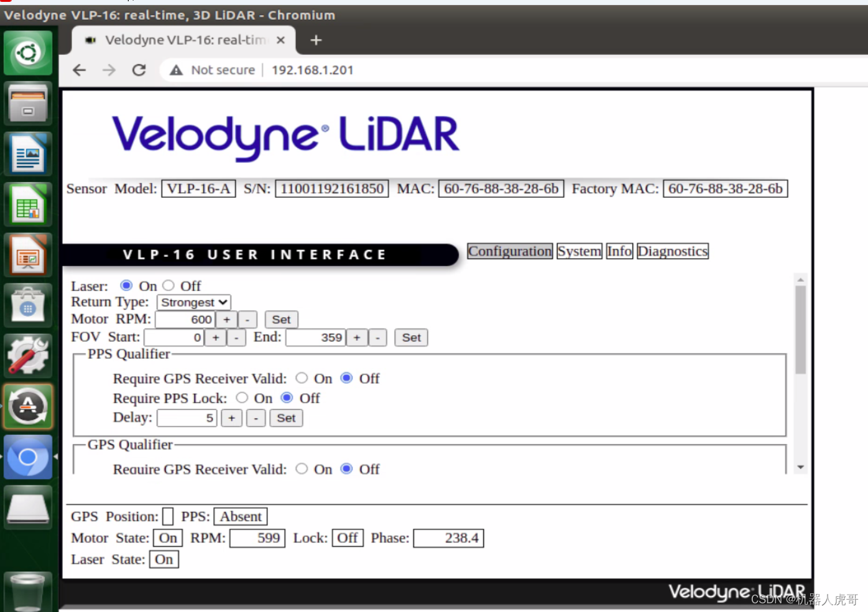Click the PPS Delay input field

187,418
